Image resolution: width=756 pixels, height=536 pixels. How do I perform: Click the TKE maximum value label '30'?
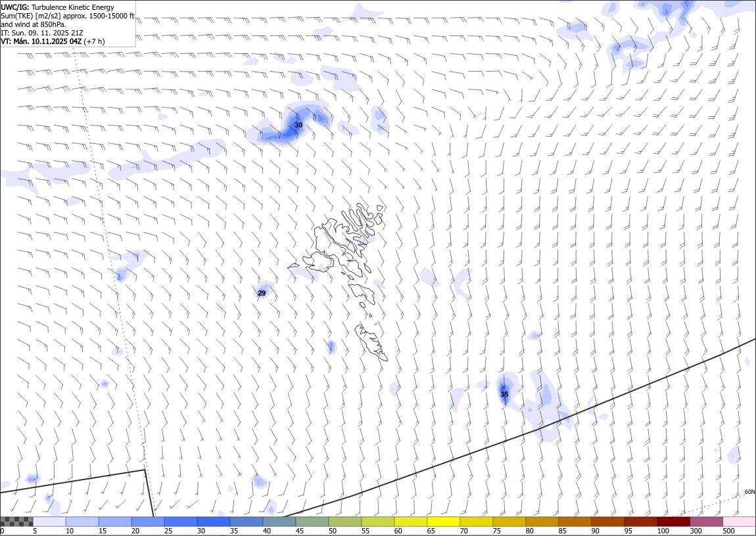pyautogui.click(x=298, y=125)
